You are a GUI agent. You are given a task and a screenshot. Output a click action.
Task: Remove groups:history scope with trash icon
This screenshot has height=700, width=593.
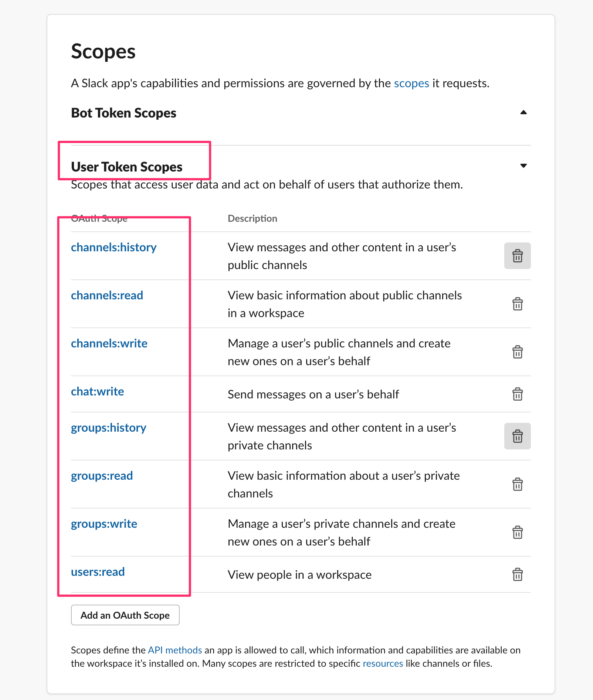click(x=517, y=436)
